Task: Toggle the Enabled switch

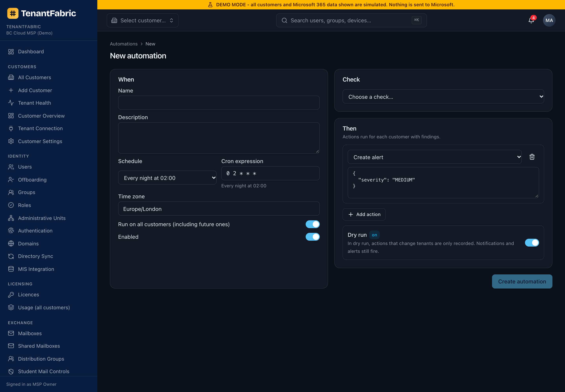Action: pos(313,237)
